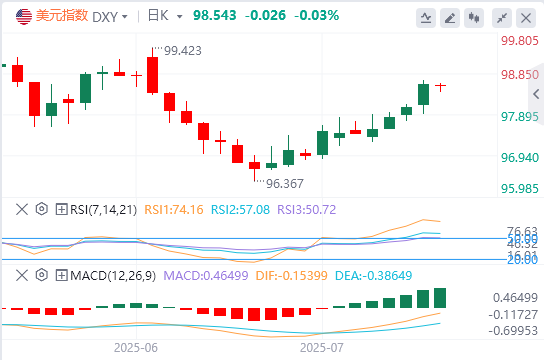
Task: Click the RSI3:50.72 value
Action: pos(307,210)
